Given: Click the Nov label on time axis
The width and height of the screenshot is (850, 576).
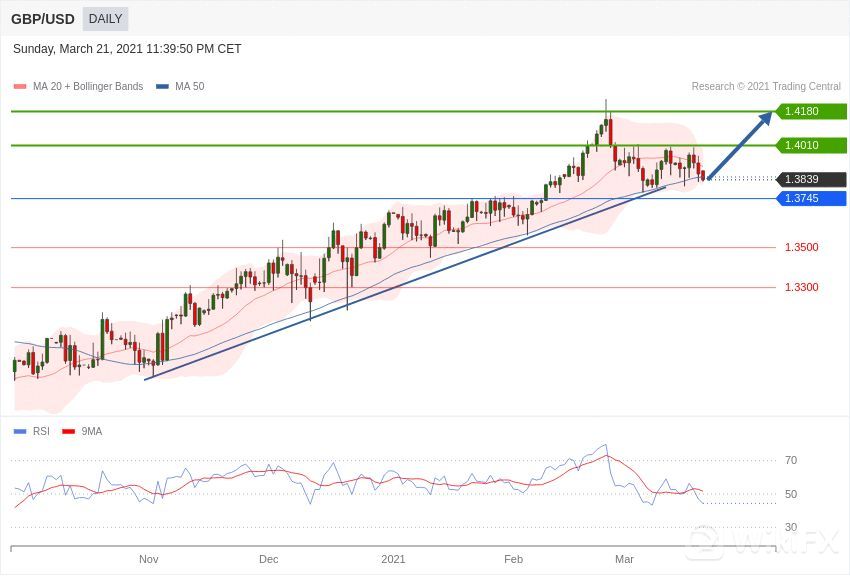Looking at the screenshot, I should (148, 559).
